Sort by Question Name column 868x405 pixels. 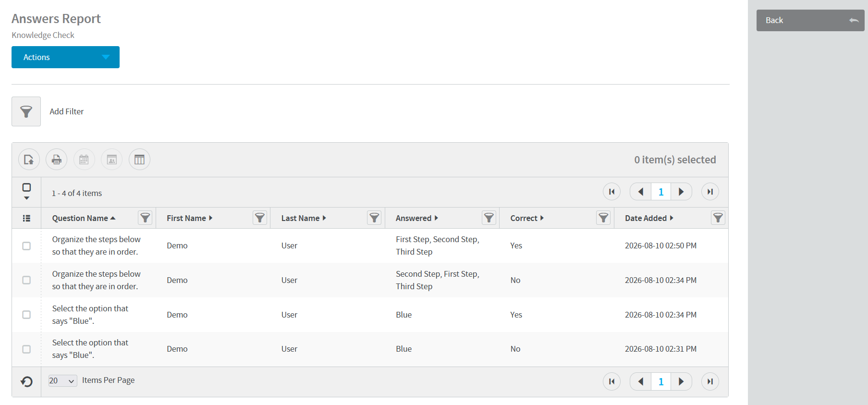click(x=84, y=218)
